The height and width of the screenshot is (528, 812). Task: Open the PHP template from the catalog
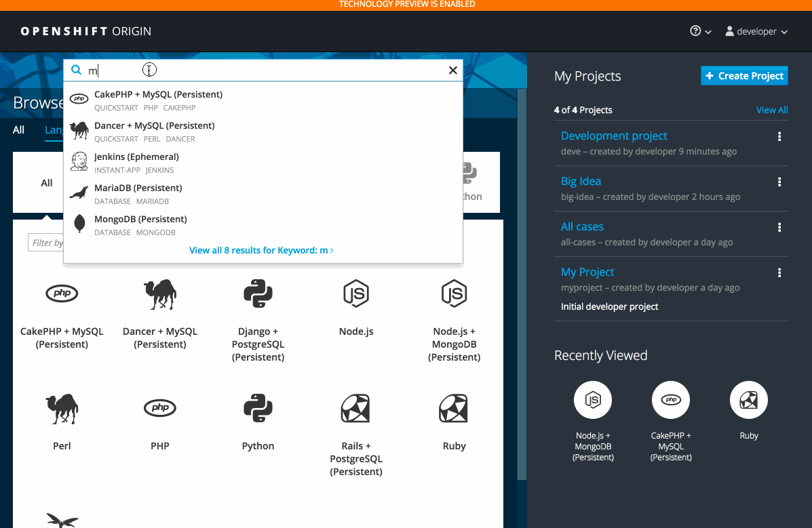click(x=159, y=408)
